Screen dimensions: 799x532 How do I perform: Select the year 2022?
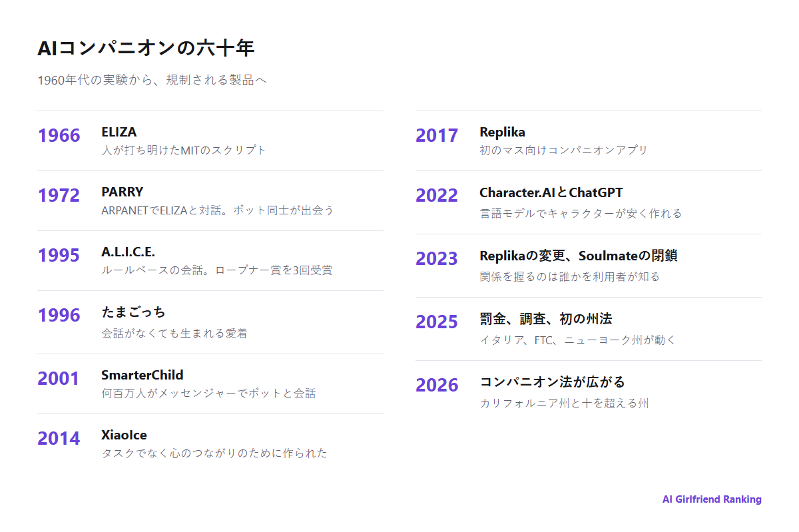[x=437, y=196]
